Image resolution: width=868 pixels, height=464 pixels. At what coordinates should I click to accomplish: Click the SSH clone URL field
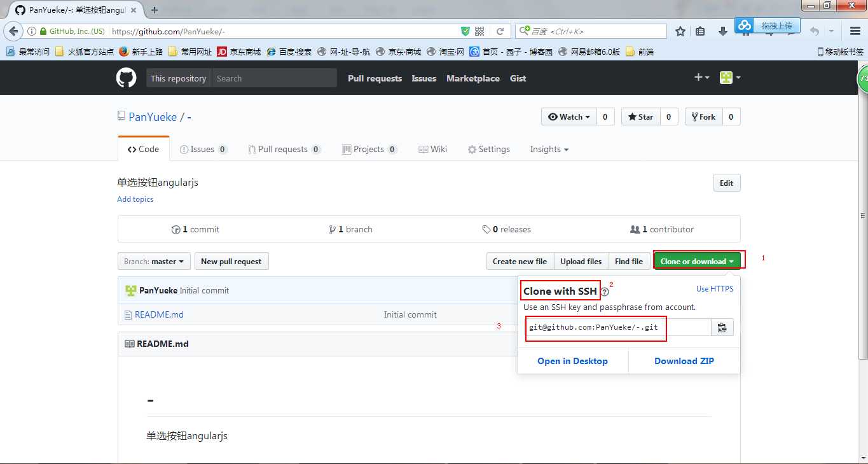point(617,327)
